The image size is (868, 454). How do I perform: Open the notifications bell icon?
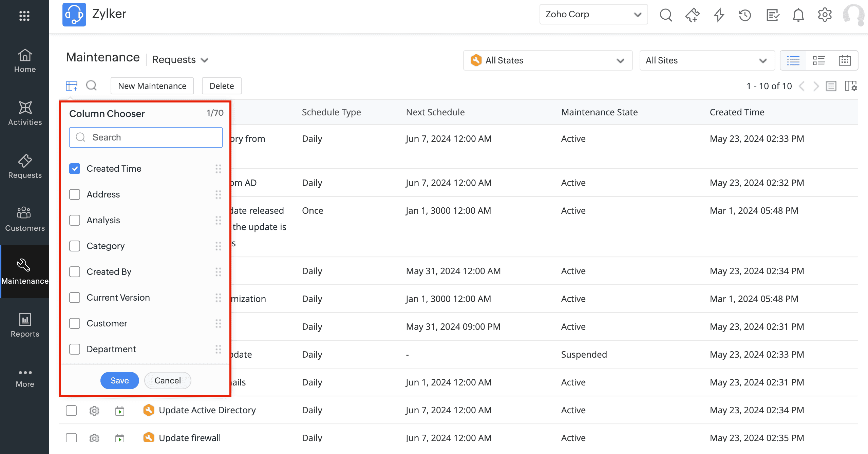(798, 15)
